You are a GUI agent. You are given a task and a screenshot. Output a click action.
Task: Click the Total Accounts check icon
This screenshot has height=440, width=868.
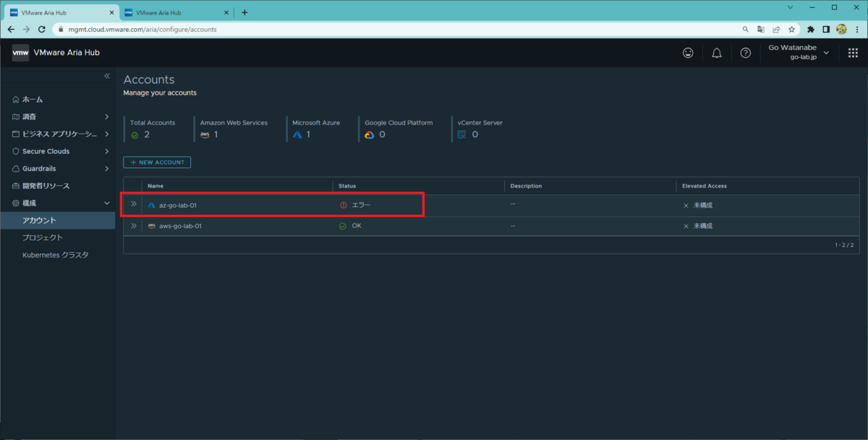[135, 135]
